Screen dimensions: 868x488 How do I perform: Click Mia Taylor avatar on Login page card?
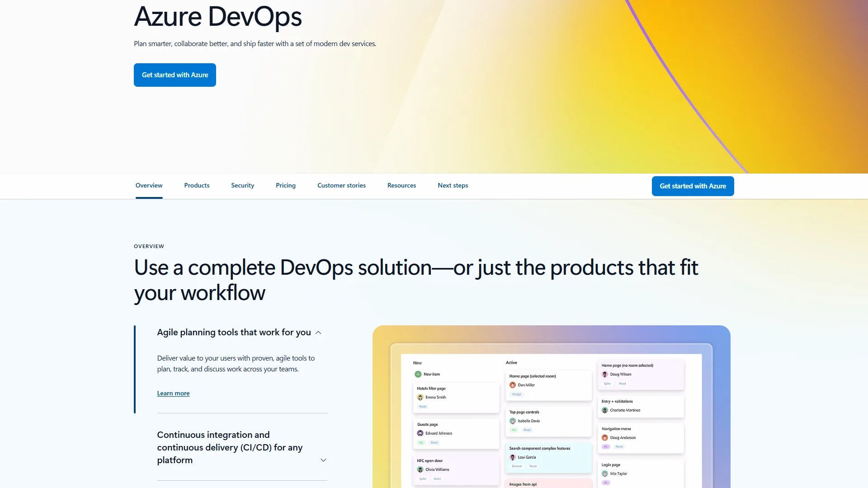point(605,474)
